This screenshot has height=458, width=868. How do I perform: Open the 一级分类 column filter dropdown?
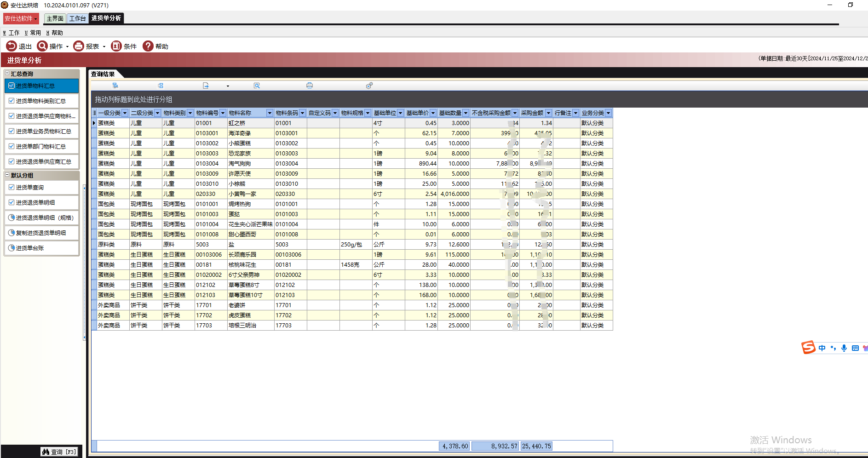(x=125, y=113)
